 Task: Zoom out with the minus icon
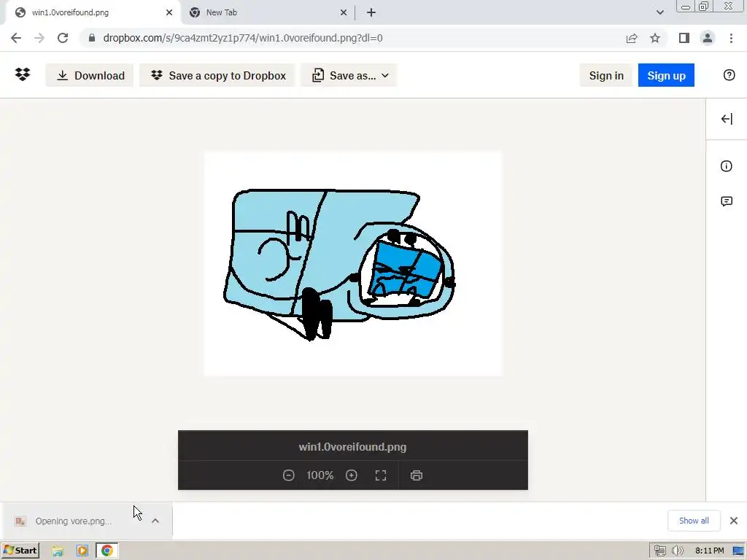coord(288,475)
